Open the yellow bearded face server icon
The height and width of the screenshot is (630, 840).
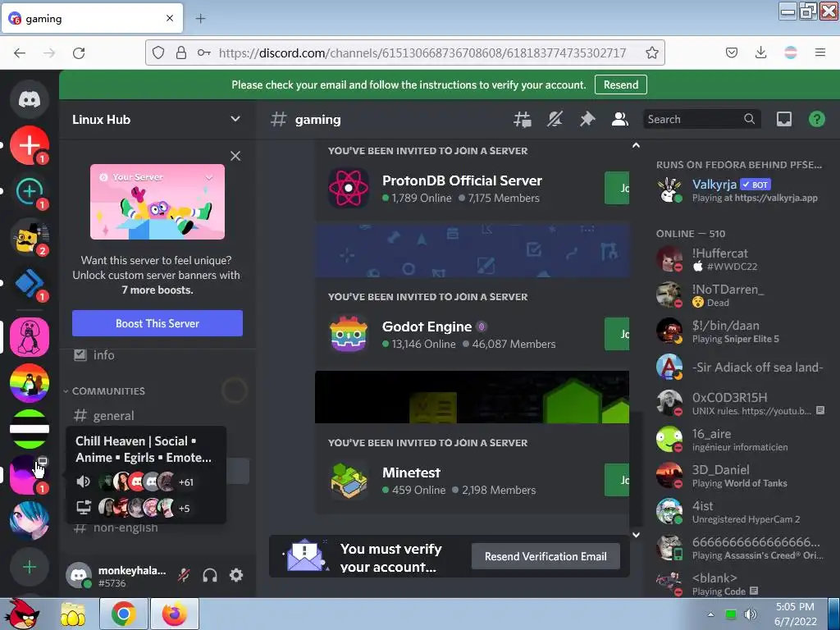30,237
